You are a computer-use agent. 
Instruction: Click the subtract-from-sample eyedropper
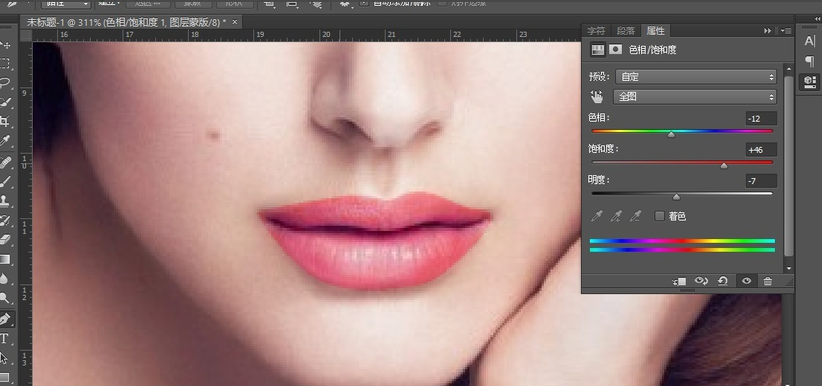point(635,216)
